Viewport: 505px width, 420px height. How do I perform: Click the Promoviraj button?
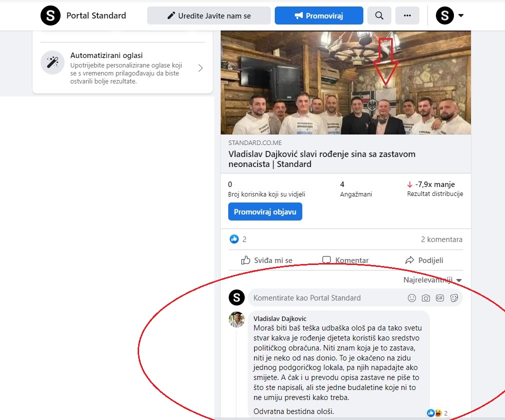click(319, 15)
